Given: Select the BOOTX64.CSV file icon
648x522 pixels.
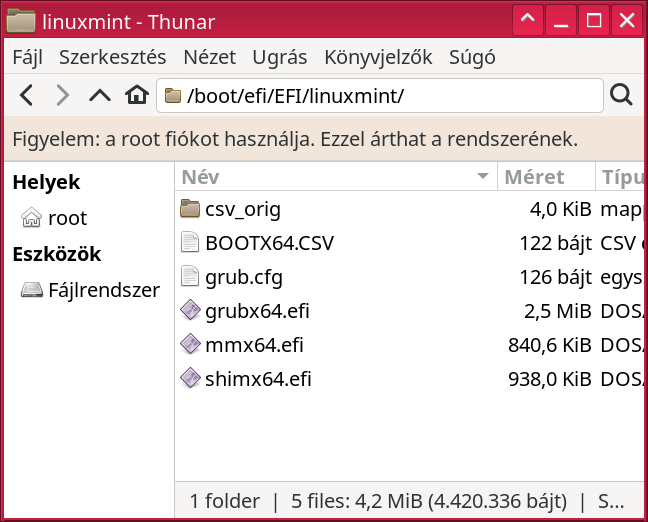Looking at the screenshot, I should 190,242.
